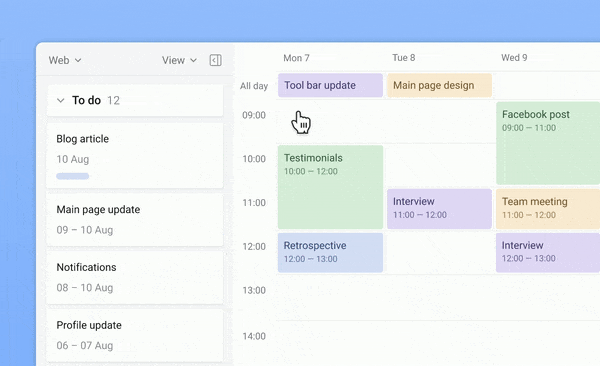Open the Retrospective event block
This screenshot has width=600, height=366.
pos(330,253)
